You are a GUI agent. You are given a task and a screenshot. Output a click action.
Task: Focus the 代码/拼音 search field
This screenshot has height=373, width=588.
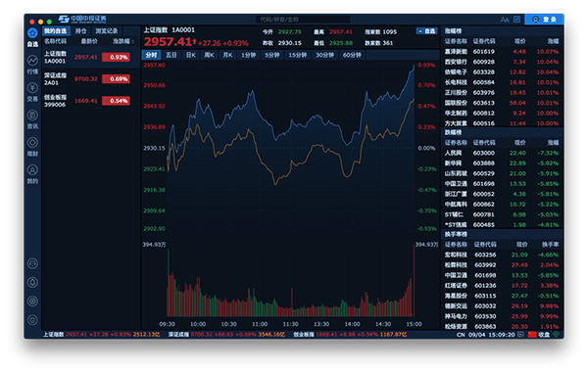tap(303, 20)
